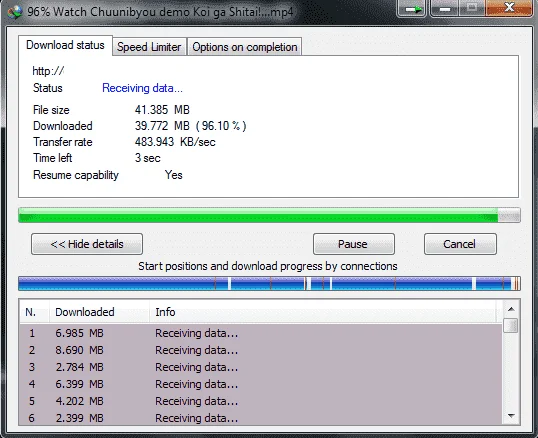Click the http:// URL text

click(x=48, y=71)
